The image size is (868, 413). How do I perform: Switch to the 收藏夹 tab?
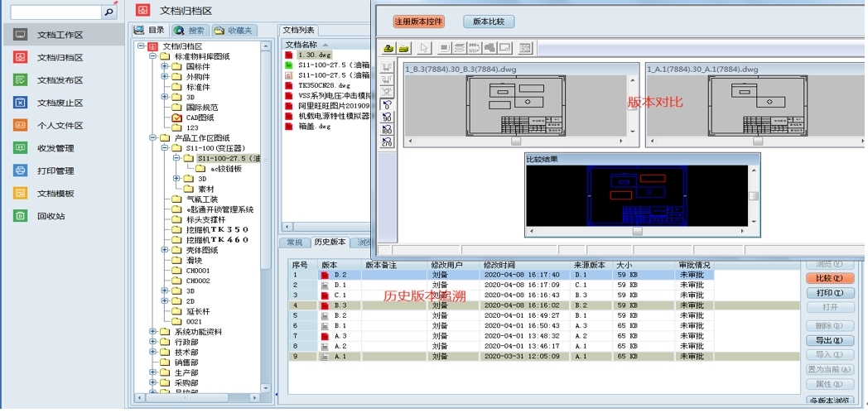(233, 30)
